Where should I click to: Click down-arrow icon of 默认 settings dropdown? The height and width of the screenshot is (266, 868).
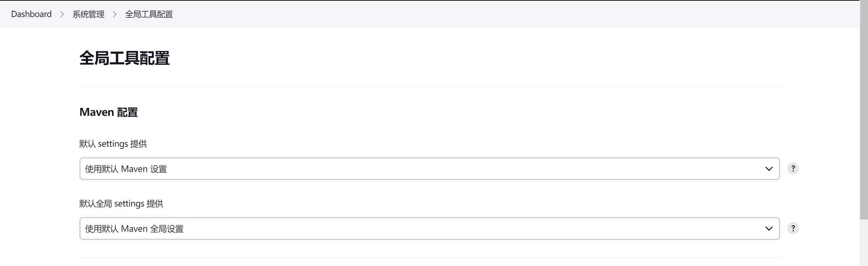click(769, 169)
